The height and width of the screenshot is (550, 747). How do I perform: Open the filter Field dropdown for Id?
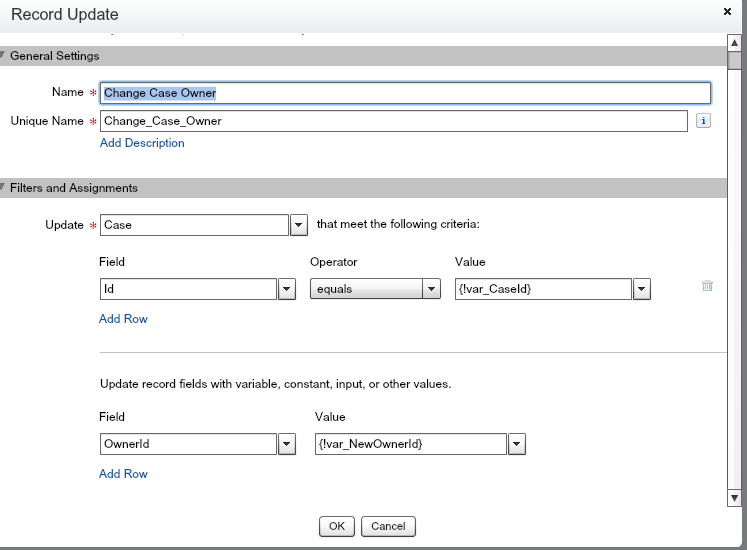(286, 289)
